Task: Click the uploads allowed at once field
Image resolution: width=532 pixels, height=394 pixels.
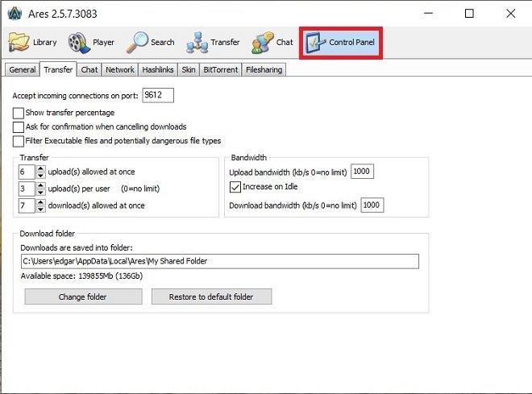Action: point(27,172)
